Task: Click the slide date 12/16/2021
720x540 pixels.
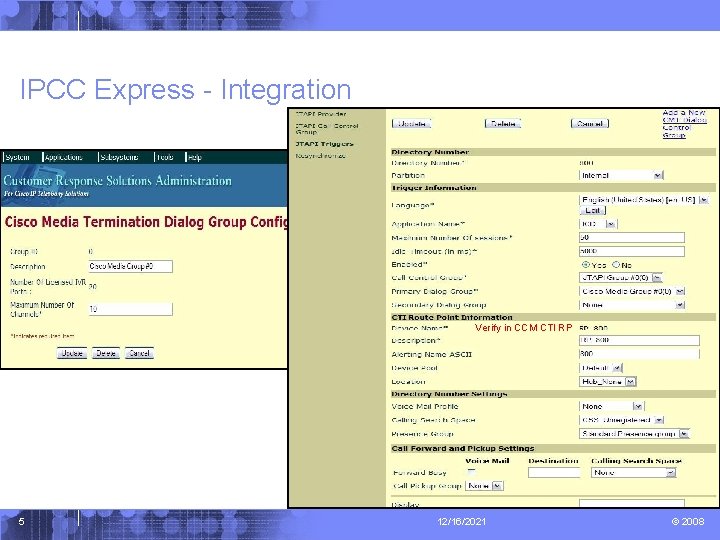Action: [461, 522]
